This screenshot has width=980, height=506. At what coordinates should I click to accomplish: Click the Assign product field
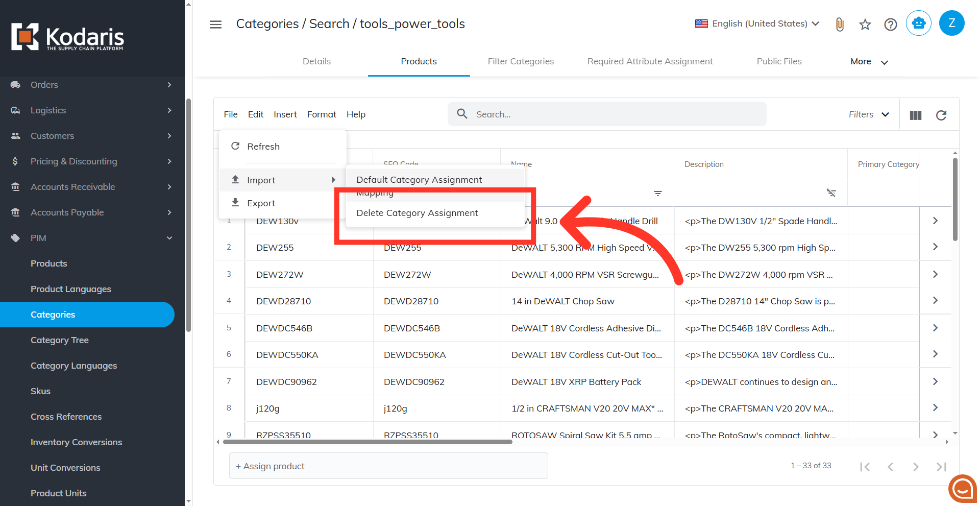[x=388, y=466]
